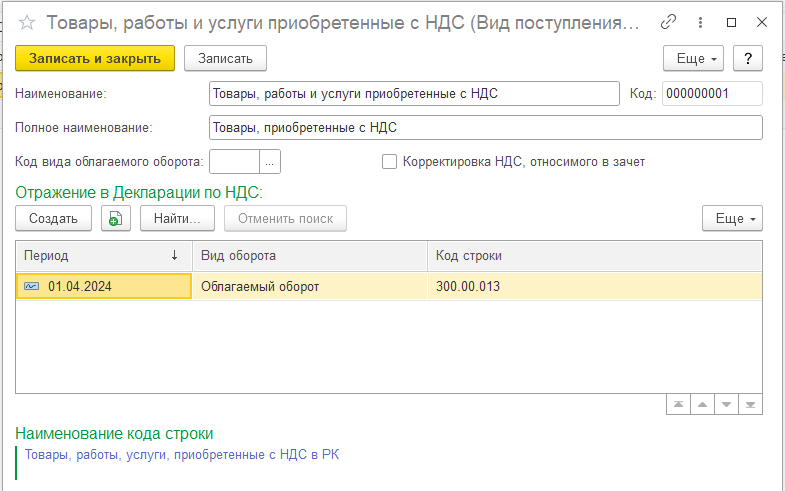Screen dimensions: 785x491
Task: Click the Записать button
Action: [225, 59]
